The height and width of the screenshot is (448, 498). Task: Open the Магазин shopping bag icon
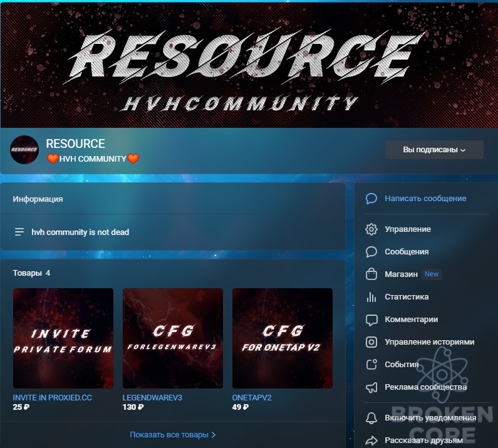tap(371, 274)
